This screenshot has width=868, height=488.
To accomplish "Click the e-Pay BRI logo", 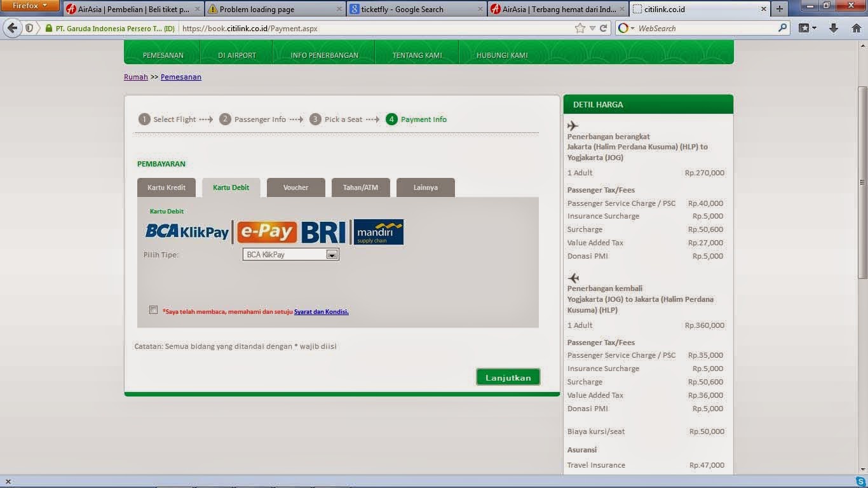I will pyautogui.click(x=292, y=232).
